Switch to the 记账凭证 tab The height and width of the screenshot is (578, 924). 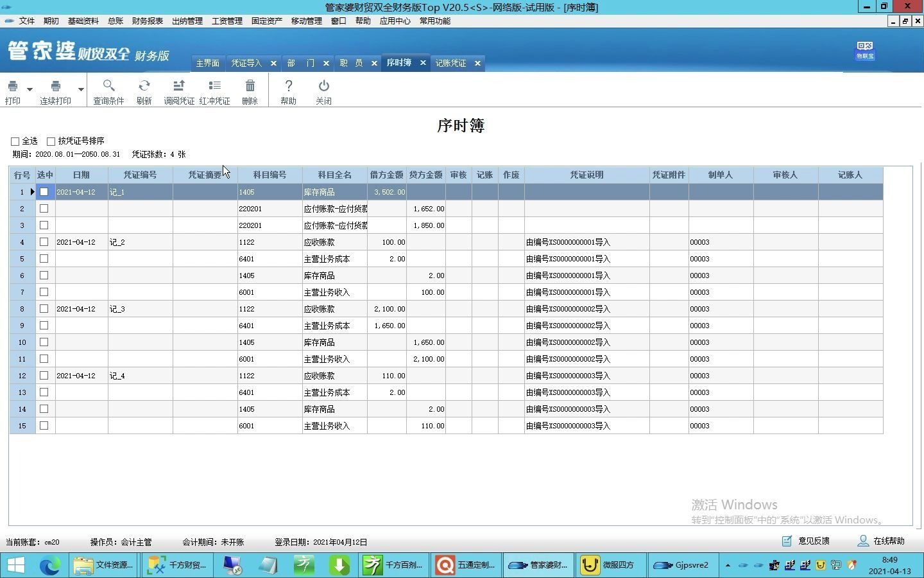(x=451, y=63)
